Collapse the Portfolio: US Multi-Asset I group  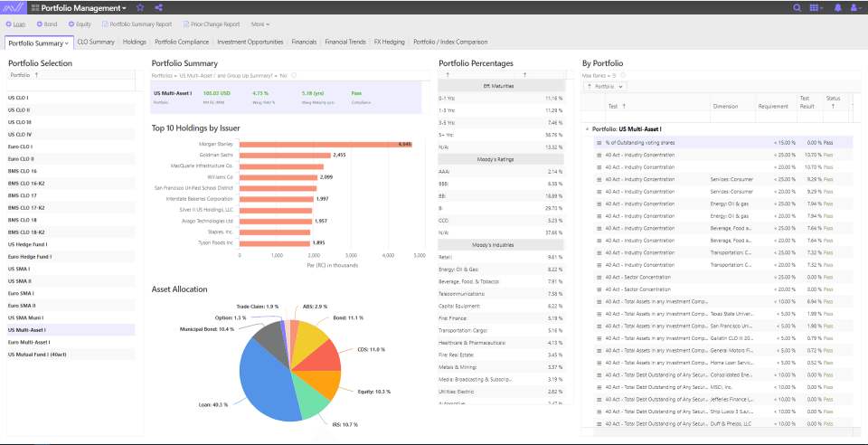pyautogui.click(x=587, y=129)
